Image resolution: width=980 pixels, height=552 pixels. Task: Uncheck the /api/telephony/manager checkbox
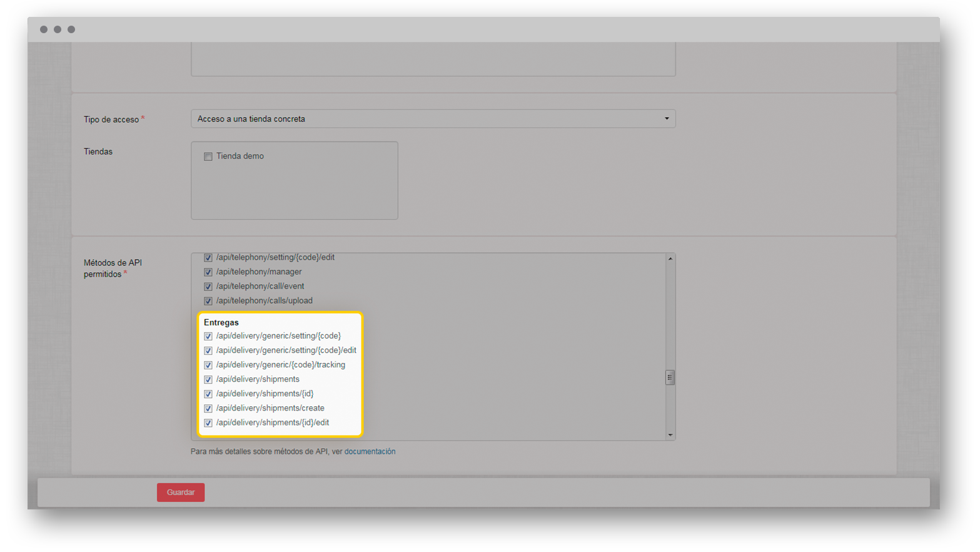tap(208, 272)
